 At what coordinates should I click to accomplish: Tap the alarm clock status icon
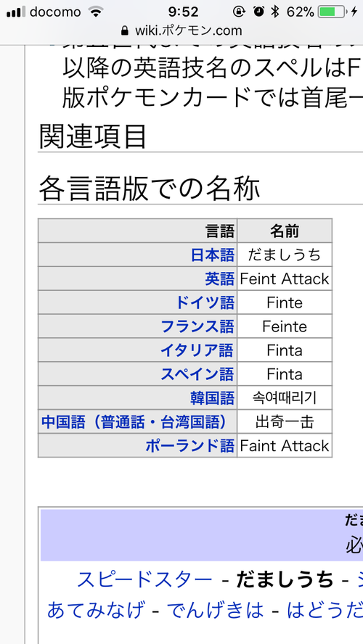pos(258,12)
